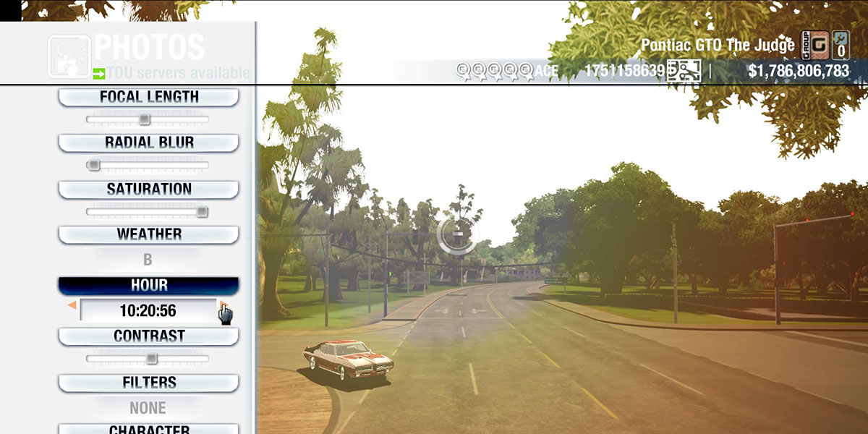
Task: Click the wrench tuning level icon
Action: 841,45
